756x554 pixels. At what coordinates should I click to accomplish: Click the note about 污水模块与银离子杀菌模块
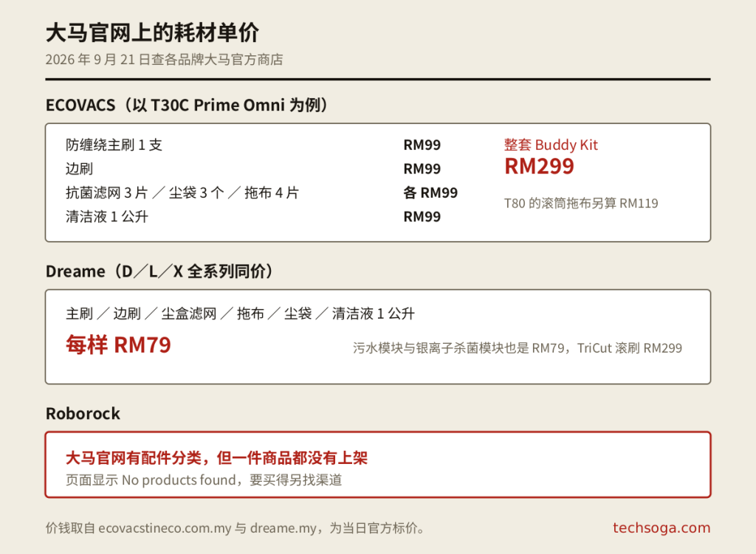[518, 347]
